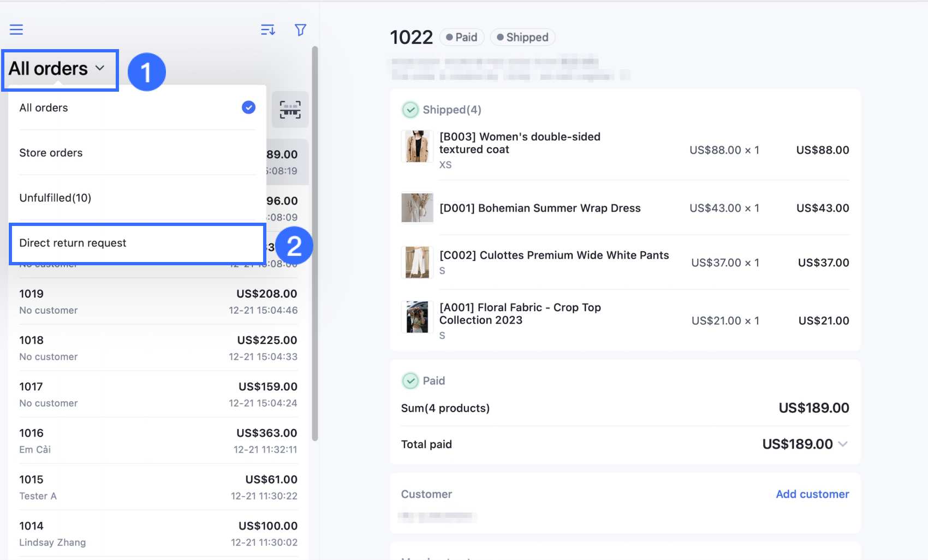Click the Customer section label
The image size is (928, 560).
pos(426,494)
